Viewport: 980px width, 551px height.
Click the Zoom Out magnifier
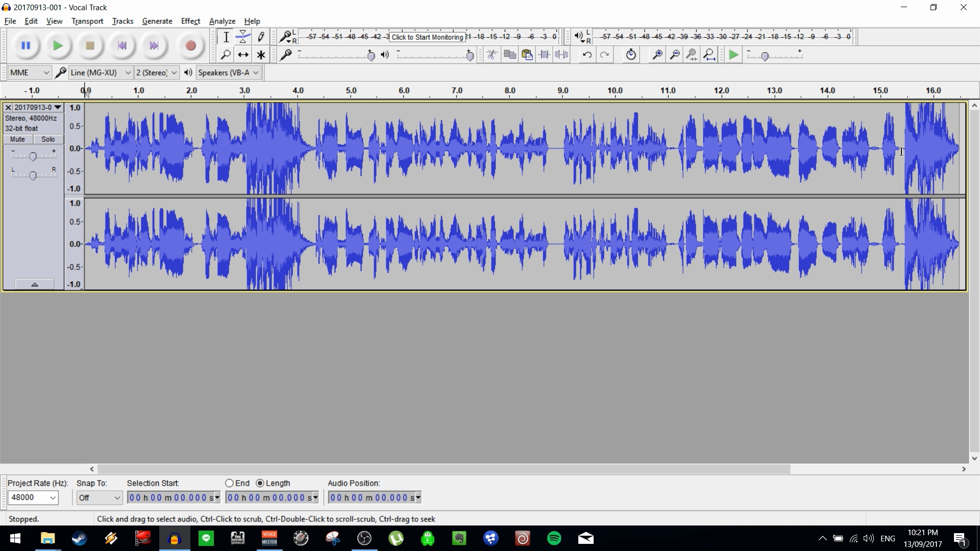click(675, 55)
